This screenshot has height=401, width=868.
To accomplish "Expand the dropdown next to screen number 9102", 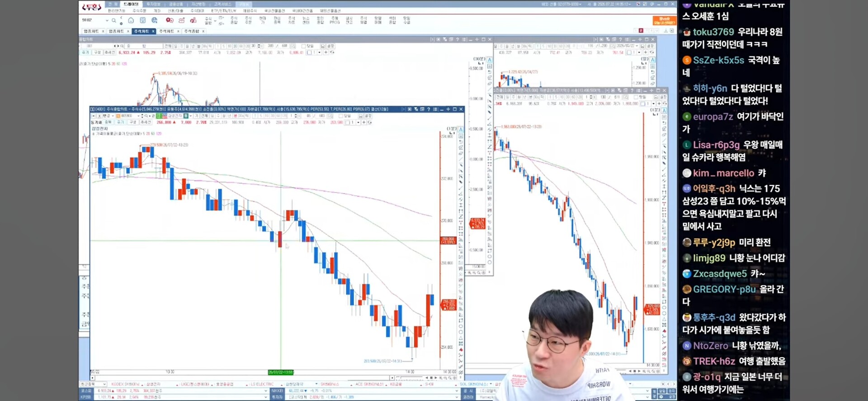I will [107, 20].
